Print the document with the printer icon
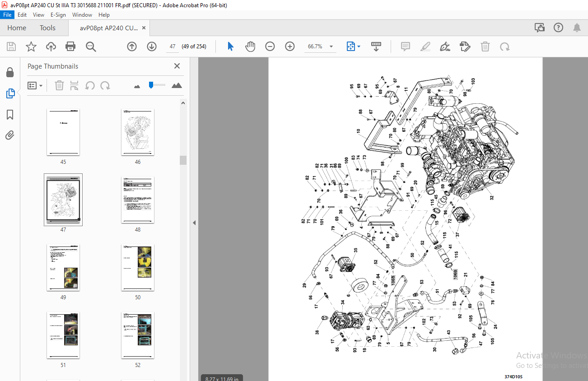 pyautogui.click(x=70, y=46)
